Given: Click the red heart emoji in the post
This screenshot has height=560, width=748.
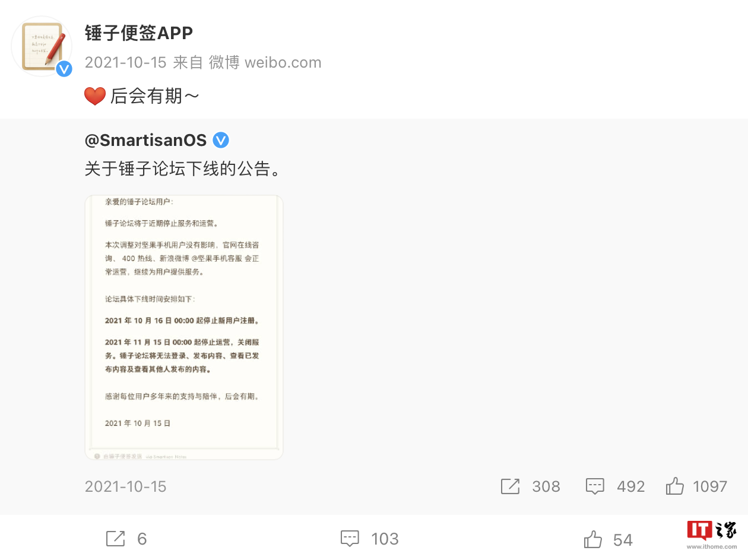Looking at the screenshot, I should [95, 96].
